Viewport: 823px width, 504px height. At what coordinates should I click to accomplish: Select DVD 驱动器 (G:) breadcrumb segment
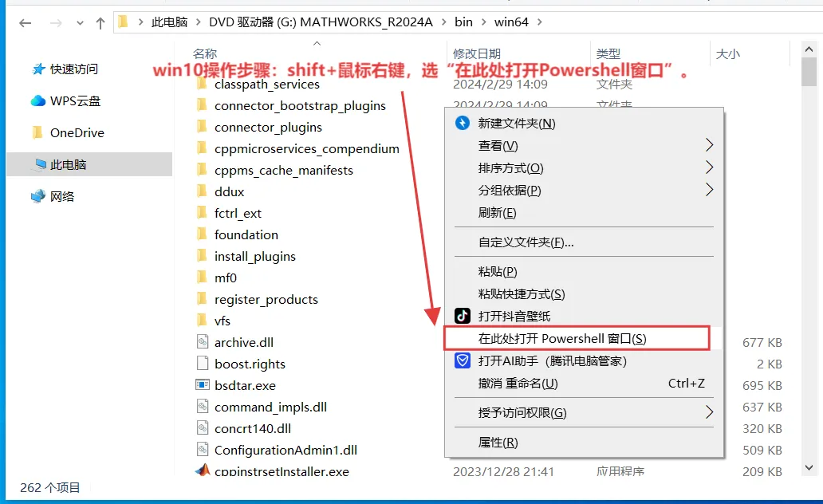[321, 22]
